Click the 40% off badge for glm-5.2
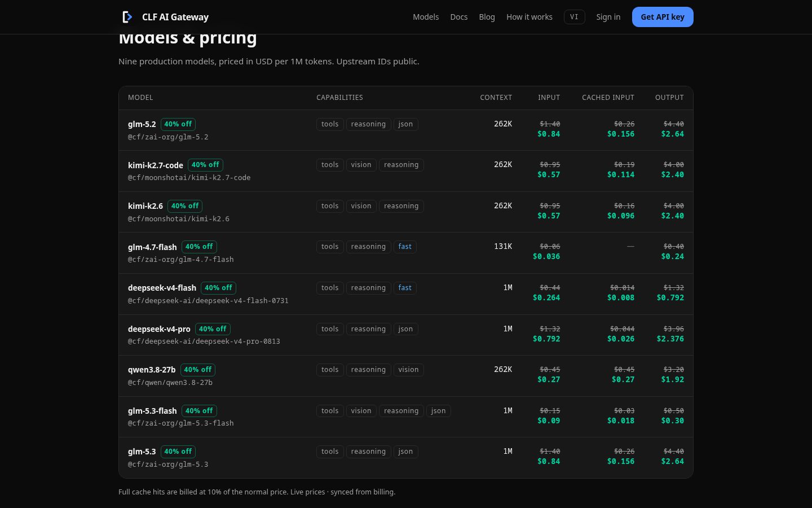Viewport: 812px width, 508px height. point(178,124)
